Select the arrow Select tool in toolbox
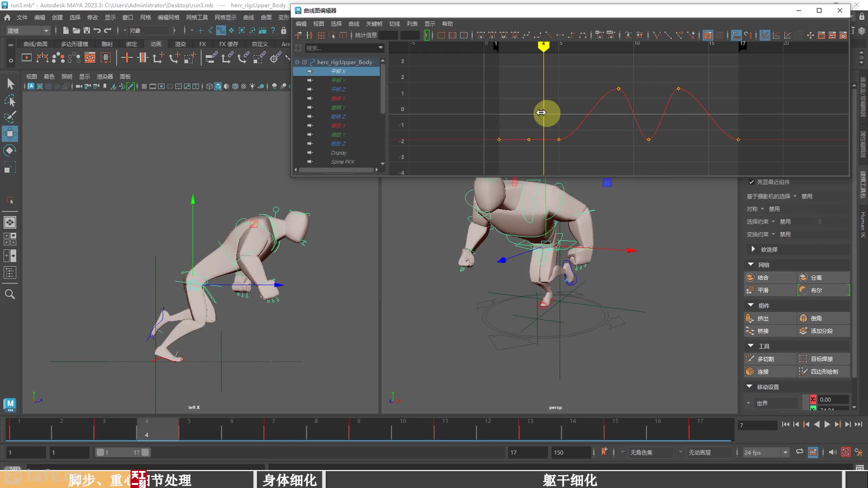The image size is (868, 488). (x=10, y=84)
